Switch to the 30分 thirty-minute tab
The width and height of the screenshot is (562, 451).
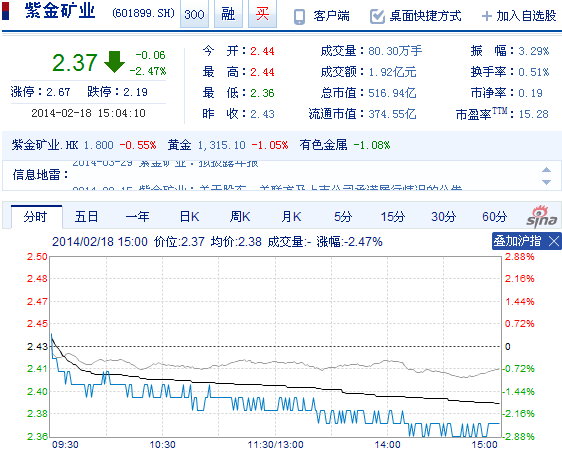click(443, 217)
